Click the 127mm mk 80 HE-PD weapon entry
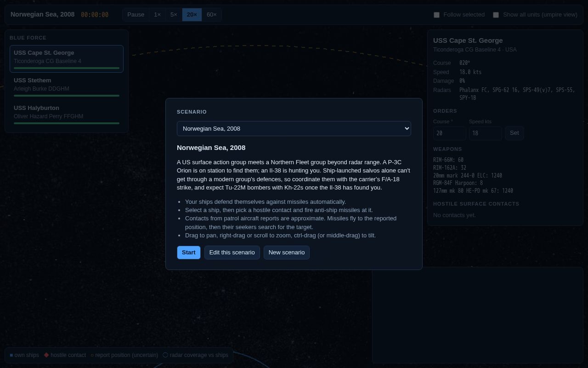588x368 pixels. click(473, 191)
